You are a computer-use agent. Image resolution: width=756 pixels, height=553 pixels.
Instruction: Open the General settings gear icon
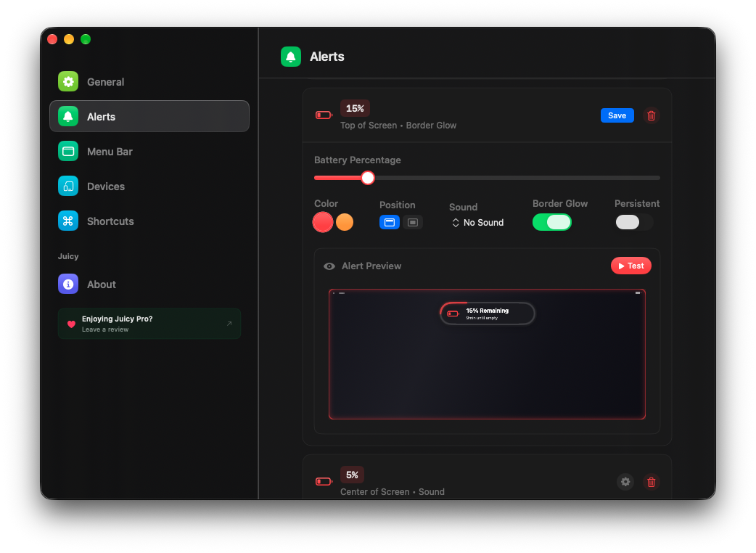point(68,81)
